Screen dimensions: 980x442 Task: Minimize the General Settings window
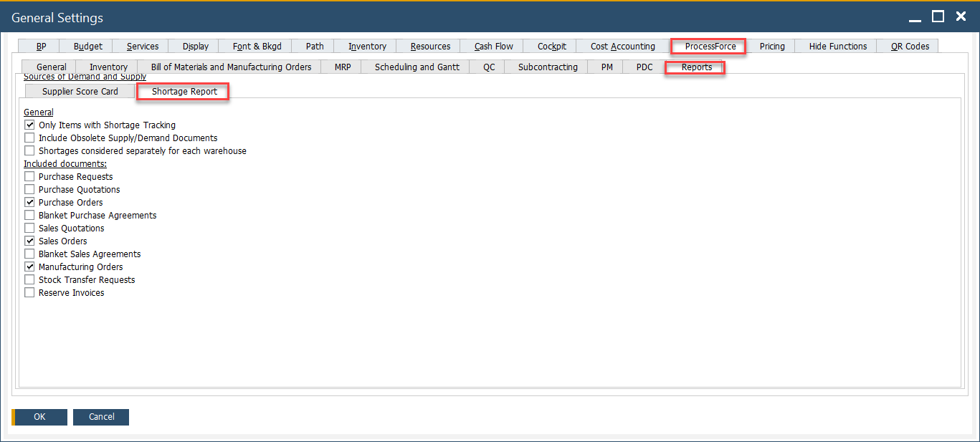(x=915, y=16)
